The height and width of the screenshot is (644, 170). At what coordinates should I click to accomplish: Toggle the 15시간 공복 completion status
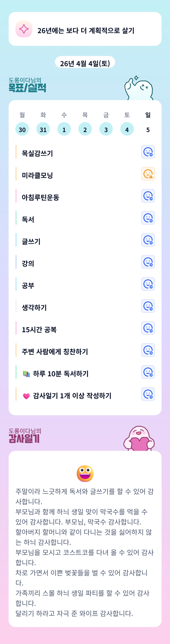point(148,328)
